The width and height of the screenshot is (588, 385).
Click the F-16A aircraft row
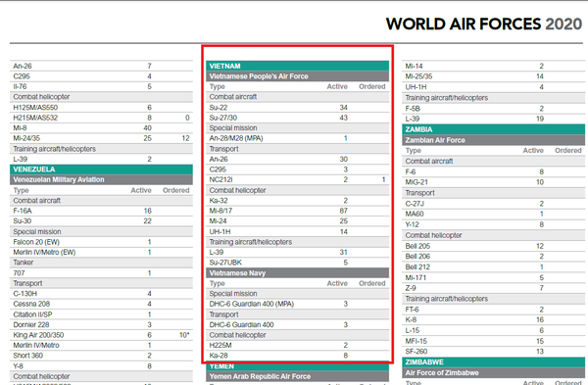pyautogui.click(x=101, y=211)
